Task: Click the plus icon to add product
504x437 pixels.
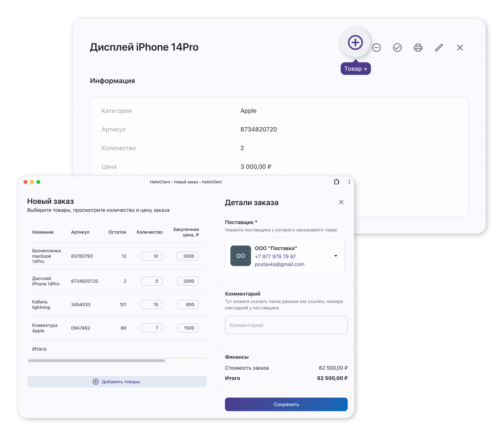Action: 355,43
